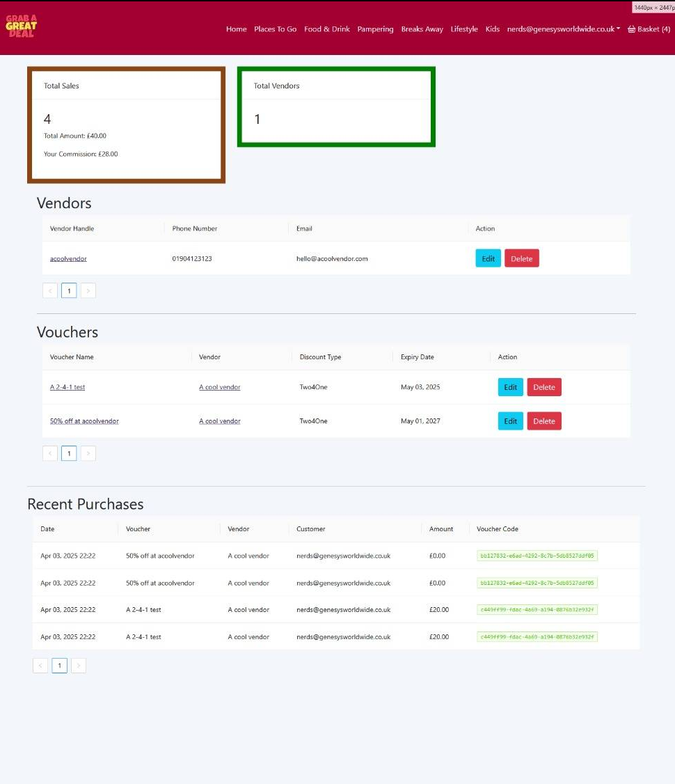Screen dimensions: 675x784
Task: Navigate to Places To Go
Action: [276, 29]
